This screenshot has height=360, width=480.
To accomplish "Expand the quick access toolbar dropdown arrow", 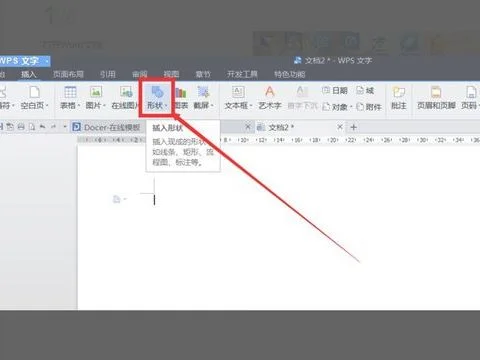I will click(x=65, y=127).
